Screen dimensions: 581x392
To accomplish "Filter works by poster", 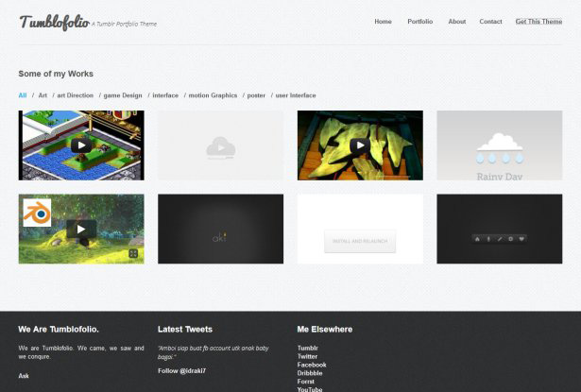I will pos(256,95).
